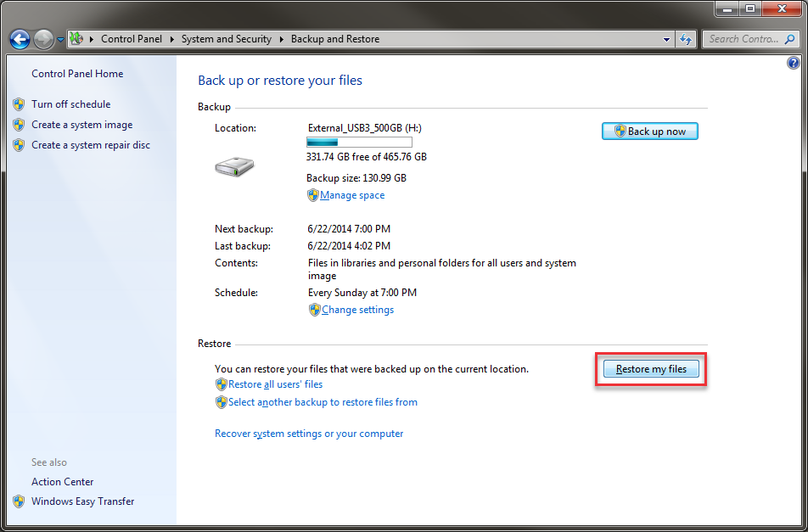
Task: Click the Back up now button
Action: click(x=650, y=131)
